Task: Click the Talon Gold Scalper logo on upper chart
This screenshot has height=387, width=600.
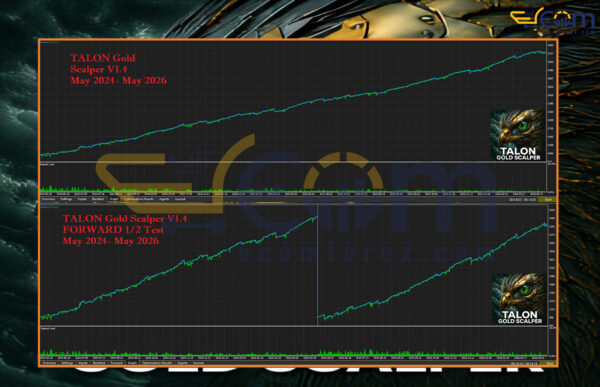Action: (x=518, y=135)
